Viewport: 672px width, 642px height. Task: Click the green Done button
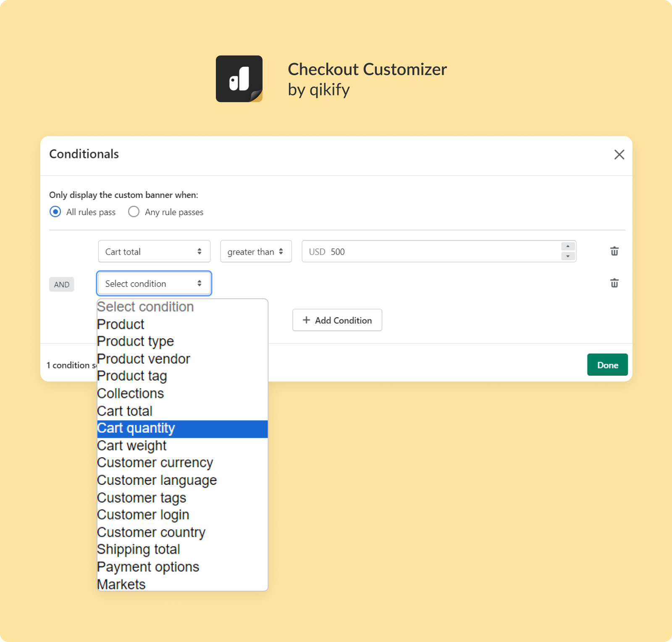point(607,365)
